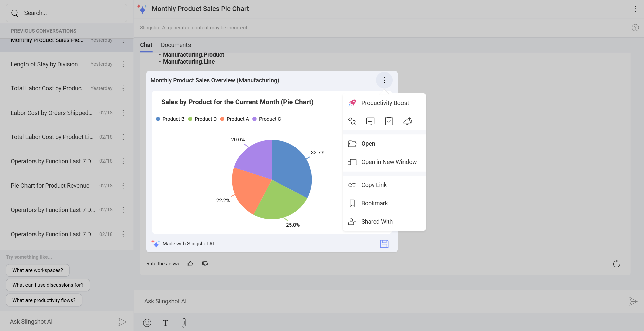Click the pin icon in Productivity Boost
644x331 pixels.
pyautogui.click(x=352, y=121)
